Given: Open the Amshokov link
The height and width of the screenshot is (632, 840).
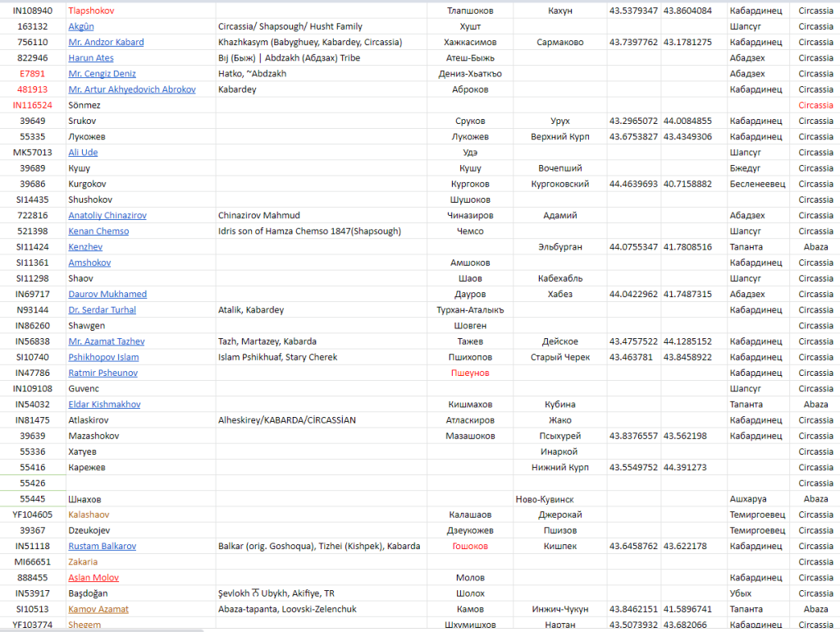Looking at the screenshot, I should [89, 263].
